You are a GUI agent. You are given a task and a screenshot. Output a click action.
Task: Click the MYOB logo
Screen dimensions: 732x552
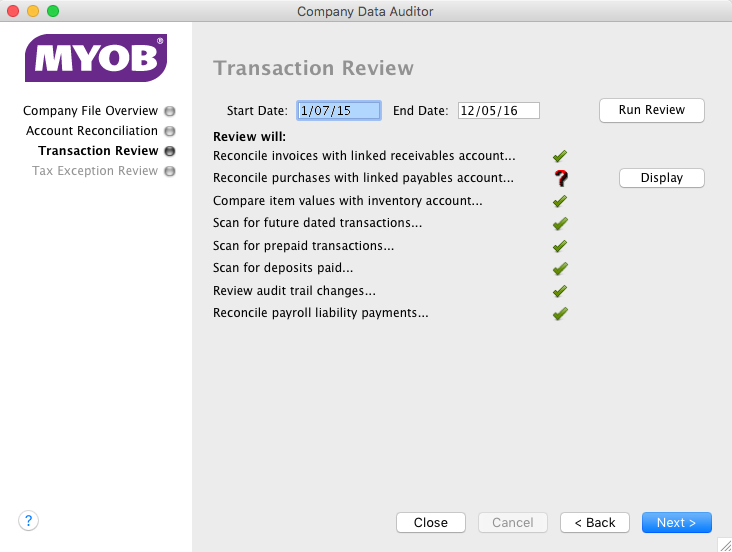(95, 58)
